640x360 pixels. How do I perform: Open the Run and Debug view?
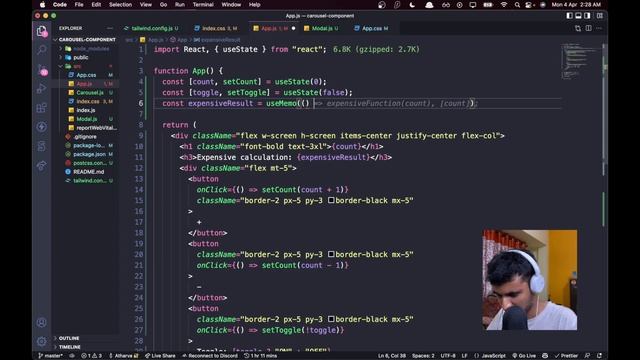coord(42,89)
